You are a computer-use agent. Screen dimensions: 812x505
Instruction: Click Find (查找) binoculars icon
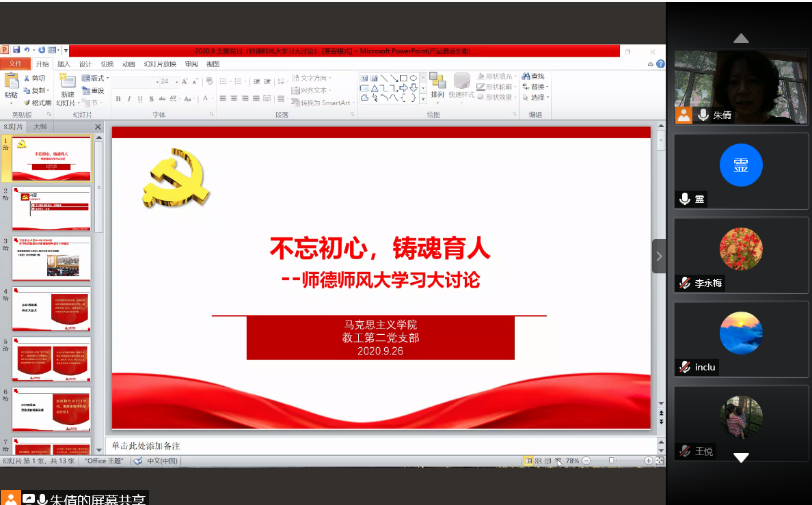pos(526,76)
